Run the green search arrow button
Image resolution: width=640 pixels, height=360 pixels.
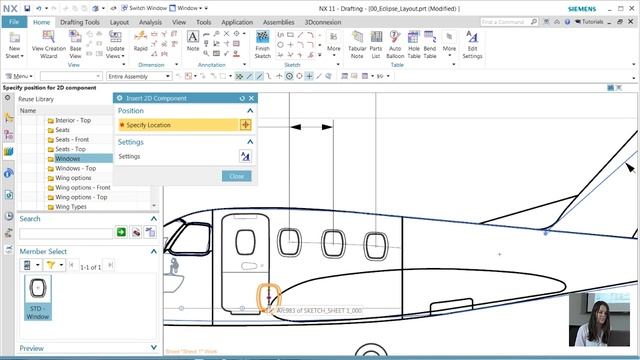(121, 232)
